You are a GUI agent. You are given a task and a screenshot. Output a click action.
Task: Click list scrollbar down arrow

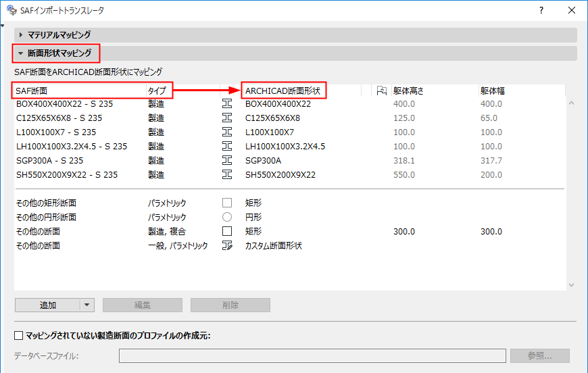click(x=571, y=285)
